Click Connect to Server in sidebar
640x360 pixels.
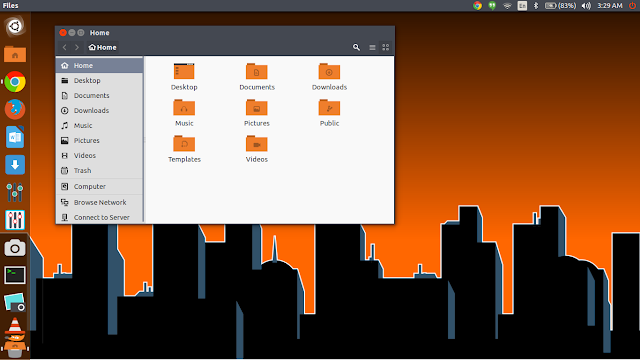coord(100,218)
